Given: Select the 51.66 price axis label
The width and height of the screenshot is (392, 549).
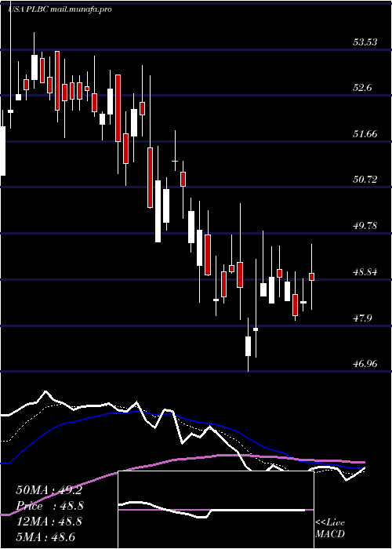Looking at the screenshot, I should pyautogui.click(x=365, y=134).
